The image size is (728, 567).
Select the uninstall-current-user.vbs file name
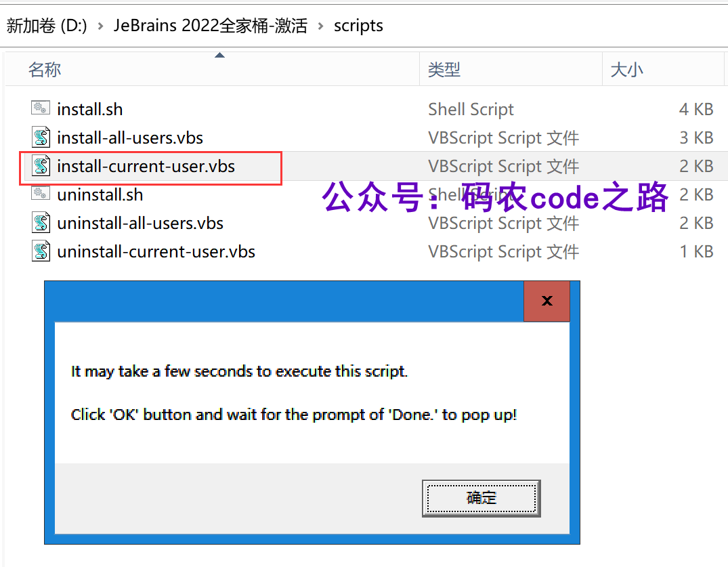(156, 252)
